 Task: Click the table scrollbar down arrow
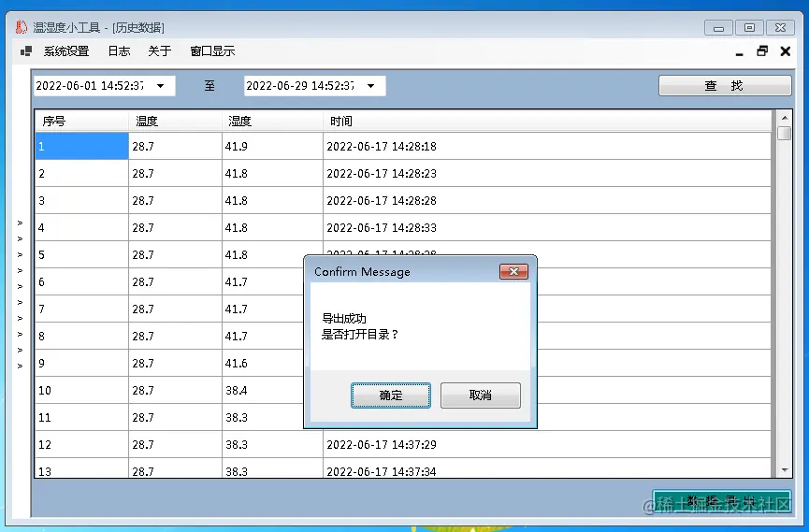[785, 470]
